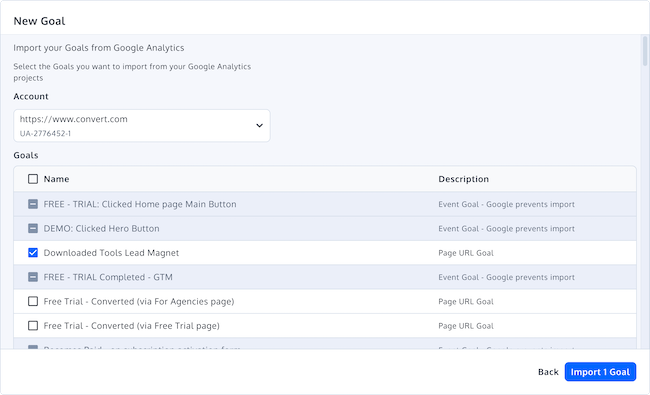Screen dimensions: 650x395
Task: Click the disabled checkbox for DEMO: Clicked Hero Button
Action: tap(33, 228)
